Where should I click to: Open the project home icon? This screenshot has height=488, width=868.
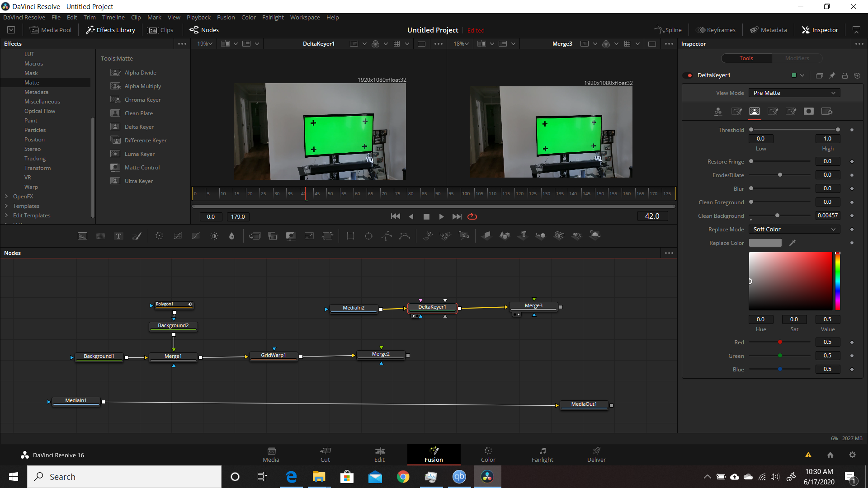830,455
